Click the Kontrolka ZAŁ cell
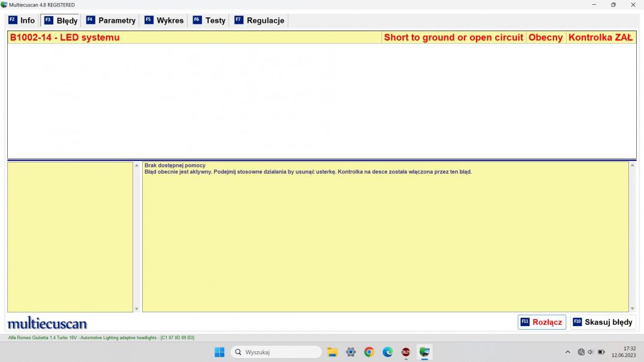Image resolution: width=644 pixels, height=362 pixels. point(601,37)
